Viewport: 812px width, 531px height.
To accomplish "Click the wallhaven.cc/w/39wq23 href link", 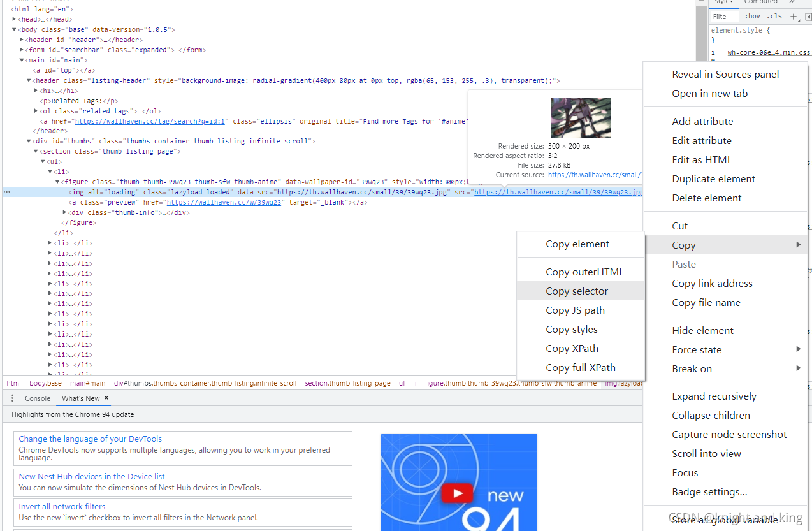I will pyautogui.click(x=224, y=202).
